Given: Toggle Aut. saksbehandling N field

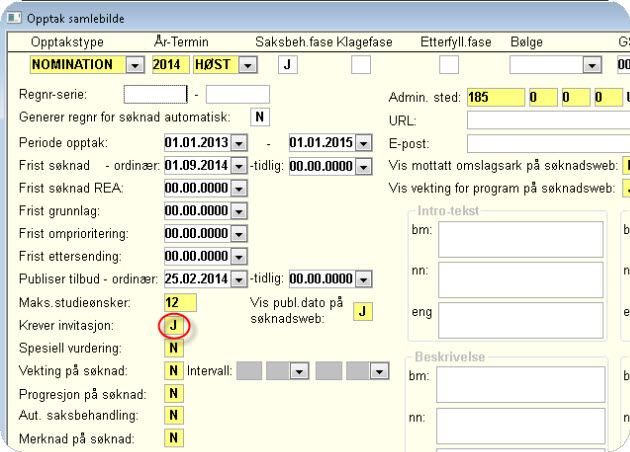Looking at the screenshot, I should [x=174, y=415].
